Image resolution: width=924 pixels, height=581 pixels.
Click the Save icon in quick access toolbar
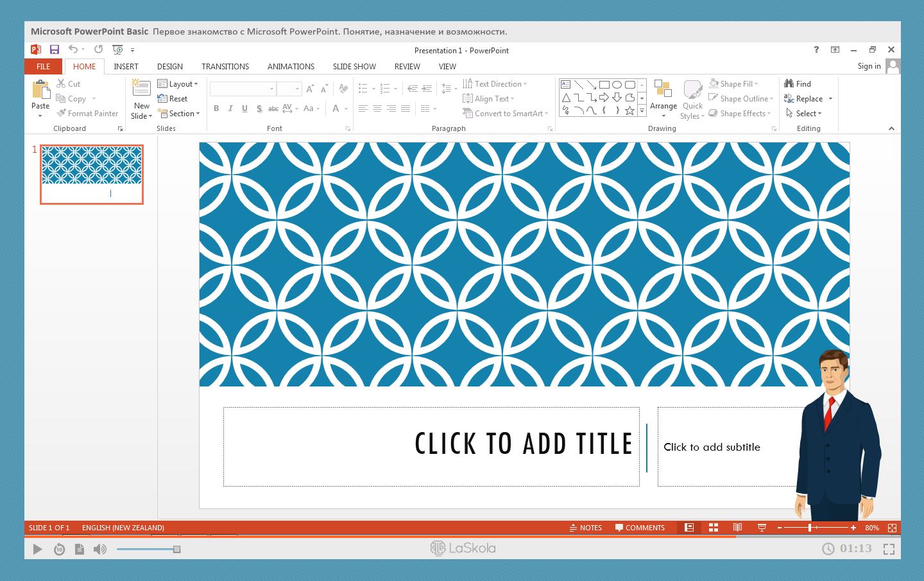click(55, 49)
